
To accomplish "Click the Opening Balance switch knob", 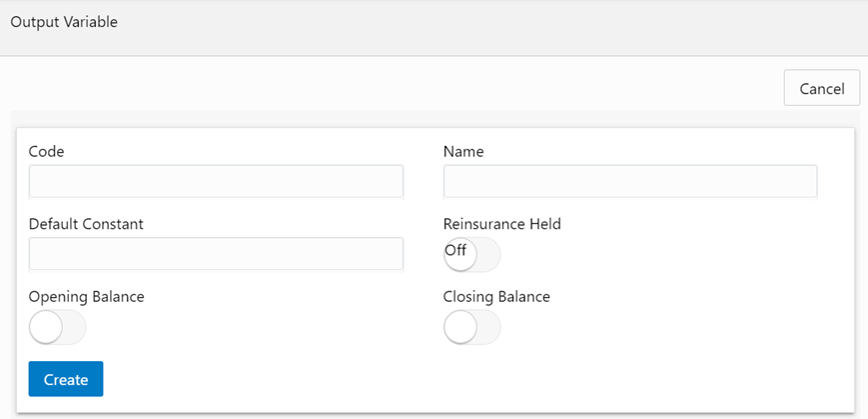I will pyautogui.click(x=46, y=328).
